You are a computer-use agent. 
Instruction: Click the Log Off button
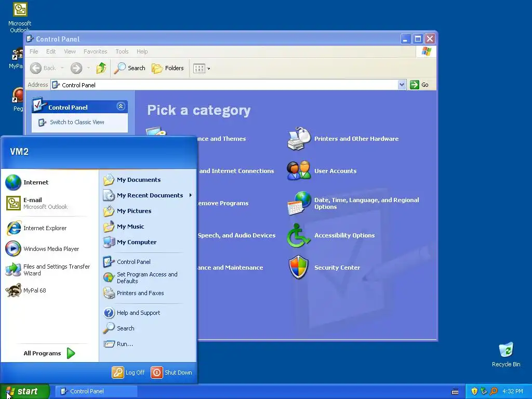coord(128,372)
